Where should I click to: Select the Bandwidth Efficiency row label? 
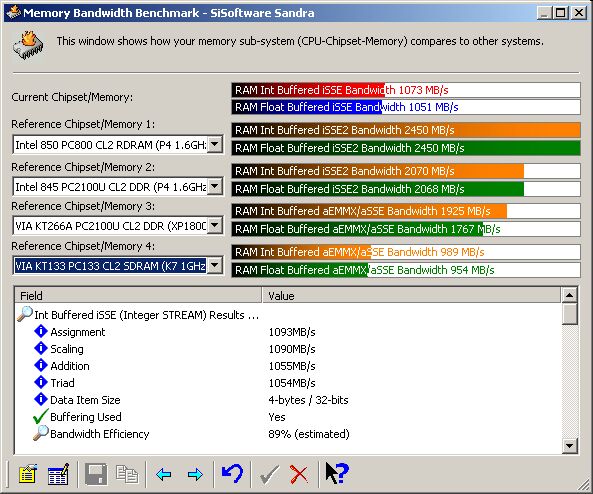[x=99, y=434]
